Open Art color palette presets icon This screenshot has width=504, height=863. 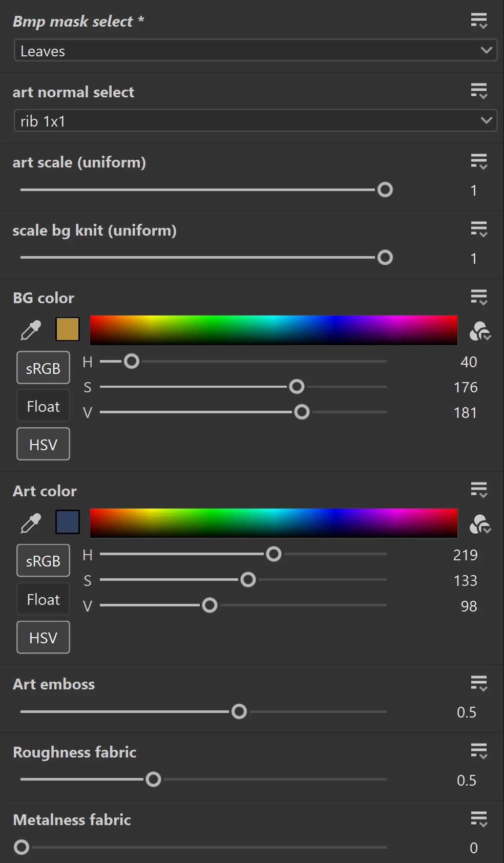pos(480,524)
